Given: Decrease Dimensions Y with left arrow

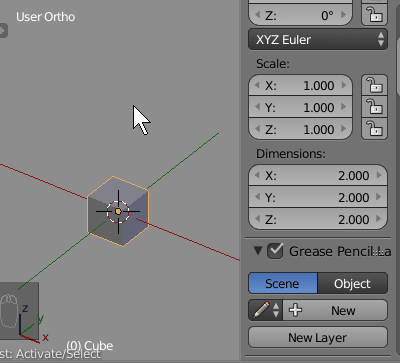Looking at the screenshot, I should (257, 197).
